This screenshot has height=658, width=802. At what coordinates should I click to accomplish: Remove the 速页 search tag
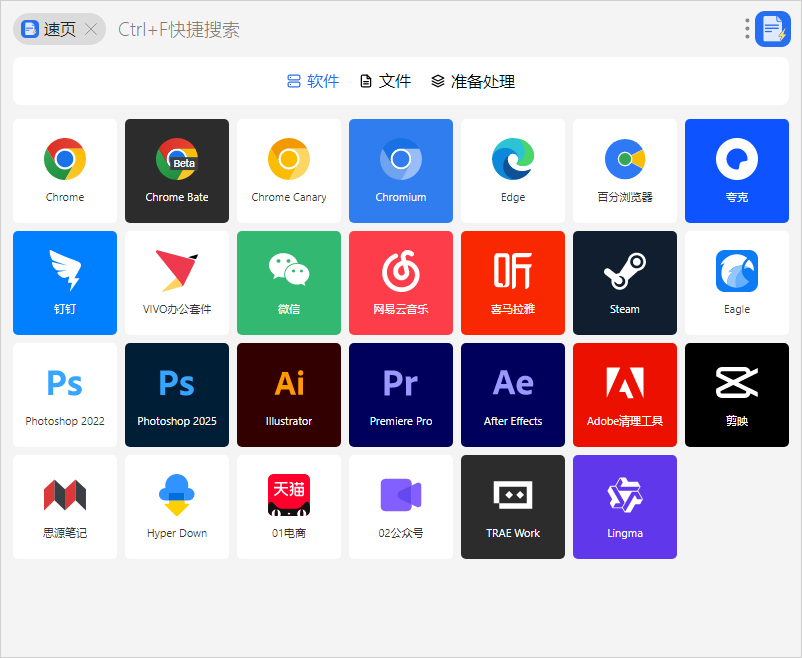pos(91,29)
